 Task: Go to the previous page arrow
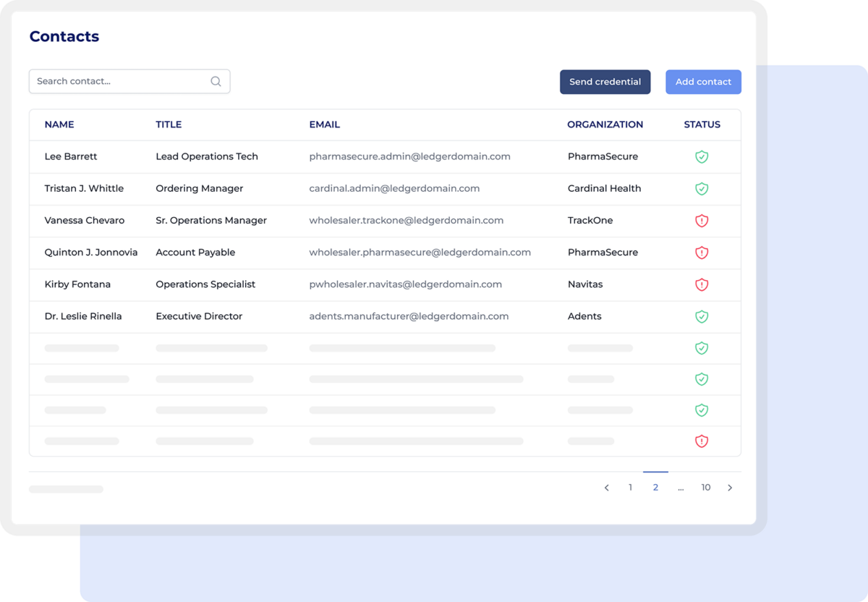[607, 488]
